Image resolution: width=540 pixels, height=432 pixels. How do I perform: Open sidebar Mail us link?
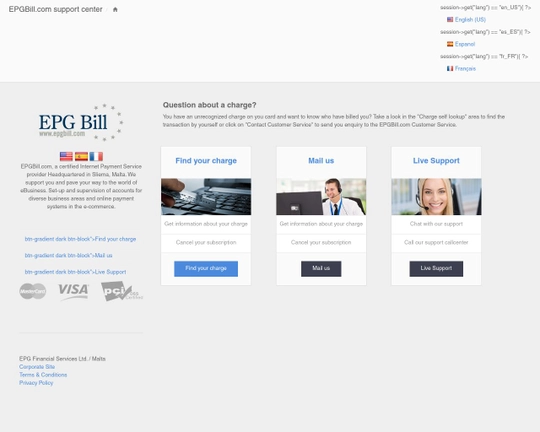[x=69, y=256]
